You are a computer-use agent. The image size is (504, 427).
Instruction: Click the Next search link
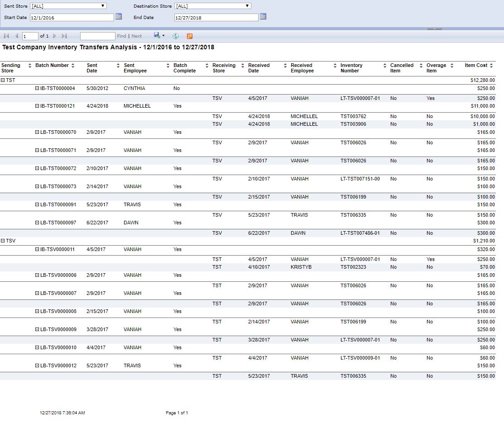tap(137, 36)
